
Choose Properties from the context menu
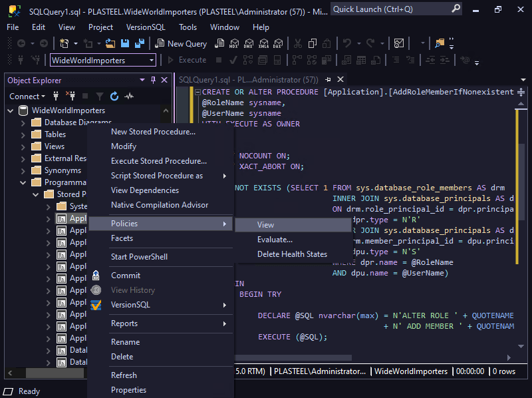point(128,390)
